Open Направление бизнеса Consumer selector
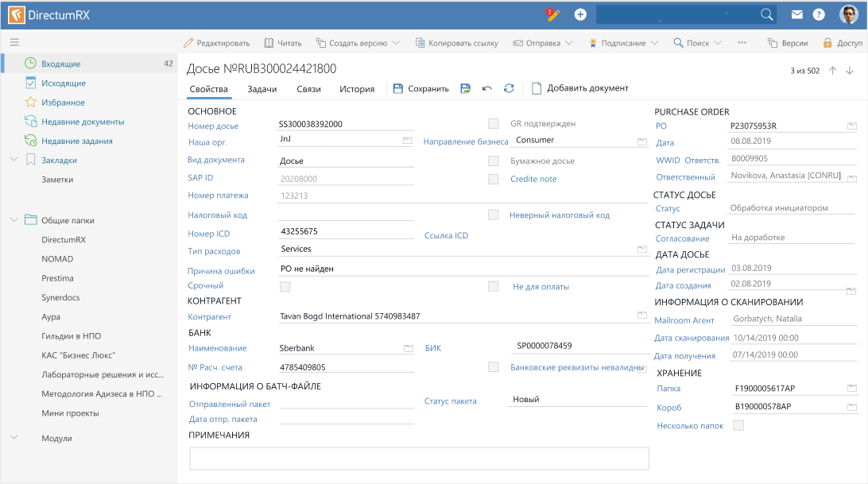The height and width of the screenshot is (484, 868). (642, 141)
